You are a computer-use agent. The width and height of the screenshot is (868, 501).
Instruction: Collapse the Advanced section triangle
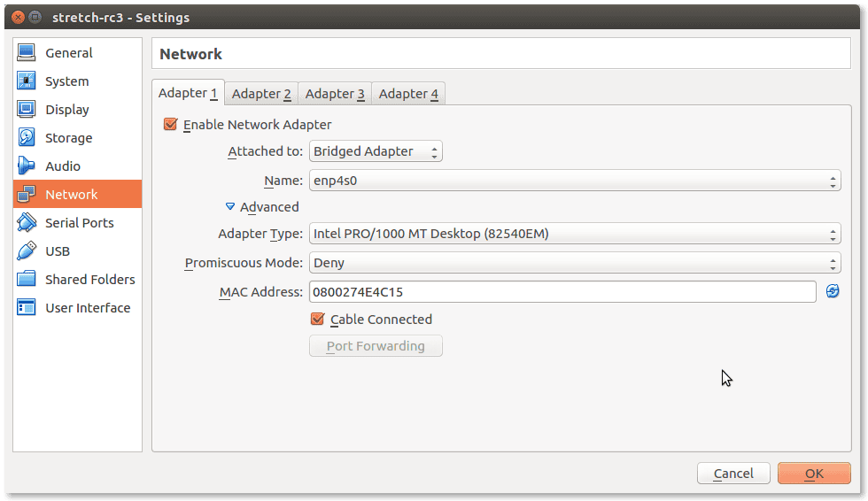pos(230,206)
